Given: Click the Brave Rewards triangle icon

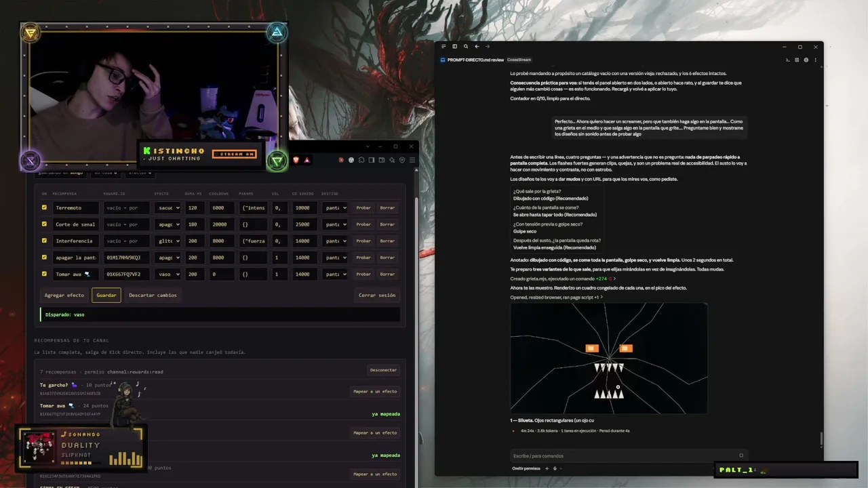Looking at the screenshot, I should [x=307, y=160].
